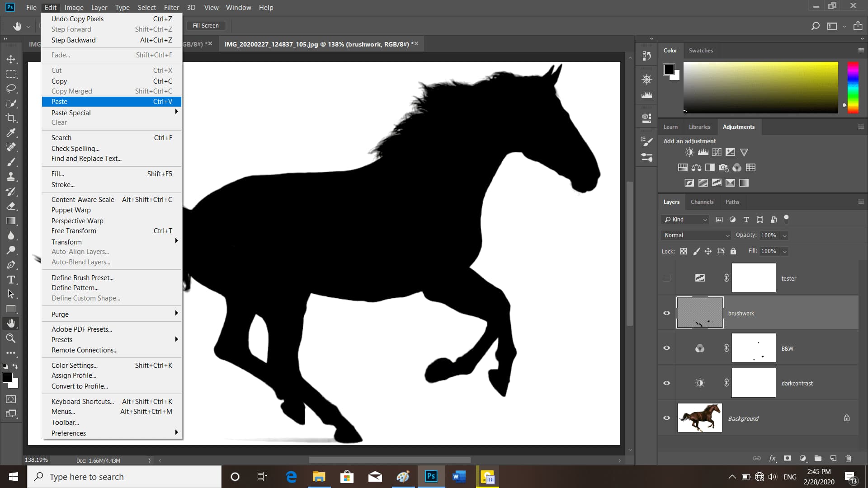Click the delete layer trash icon
The width and height of the screenshot is (868, 488).
pyautogui.click(x=848, y=458)
